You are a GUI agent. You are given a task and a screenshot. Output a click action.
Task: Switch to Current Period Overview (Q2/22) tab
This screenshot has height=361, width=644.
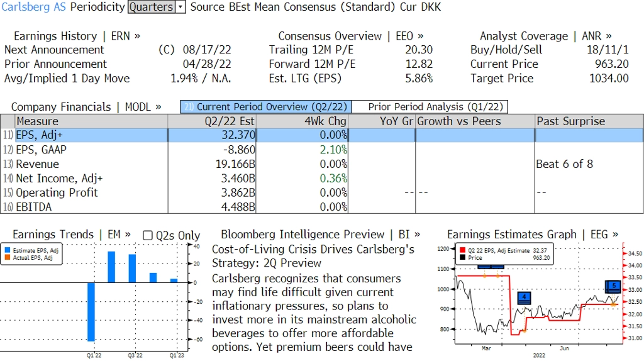tap(266, 107)
